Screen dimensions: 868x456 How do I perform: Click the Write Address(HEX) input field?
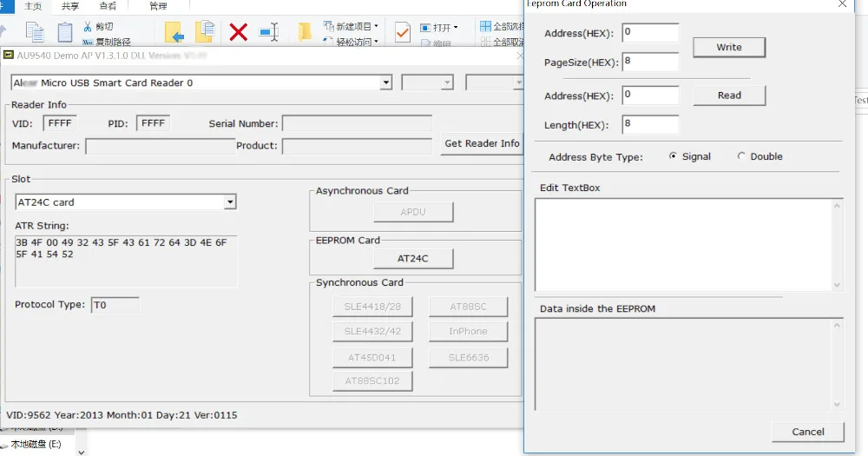[x=650, y=33]
